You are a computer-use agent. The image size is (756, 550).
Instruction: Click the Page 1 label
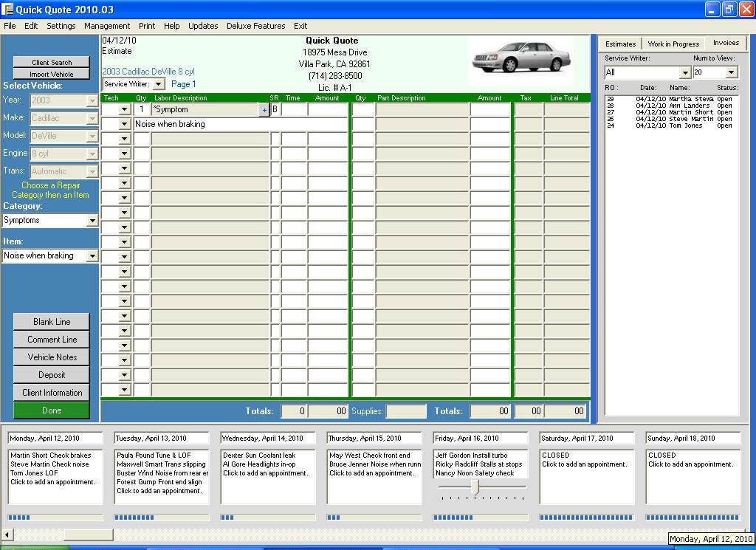pyautogui.click(x=183, y=84)
